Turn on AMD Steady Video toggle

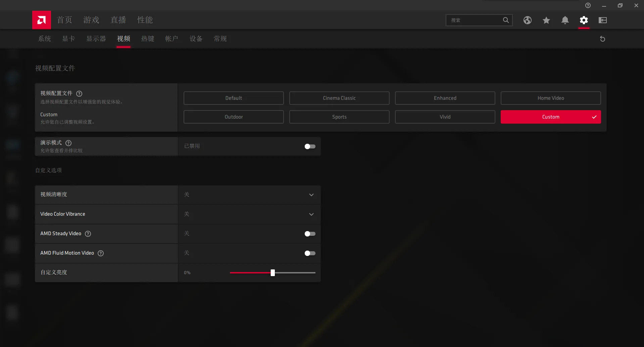coord(310,234)
